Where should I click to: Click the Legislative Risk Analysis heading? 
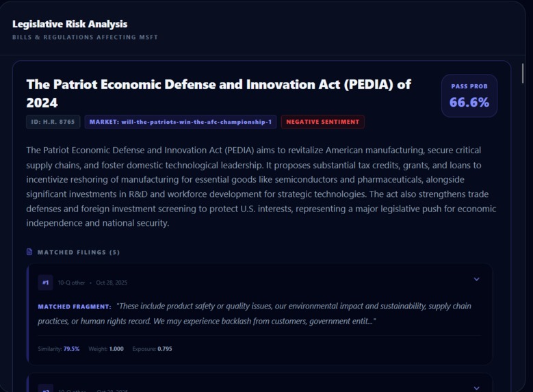[70, 24]
